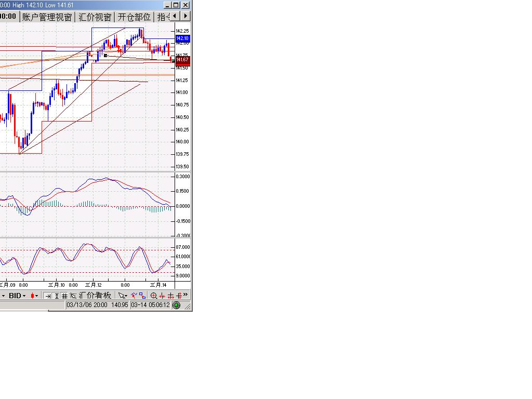Click the zoom in magnifier icon
Screen dimensions: 532x399
click(x=154, y=296)
